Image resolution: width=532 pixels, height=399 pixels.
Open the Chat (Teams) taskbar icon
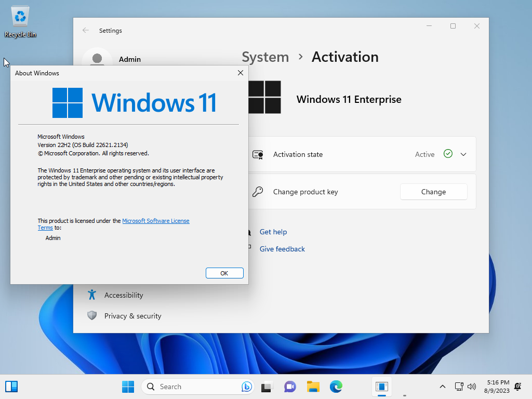coord(290,387)
